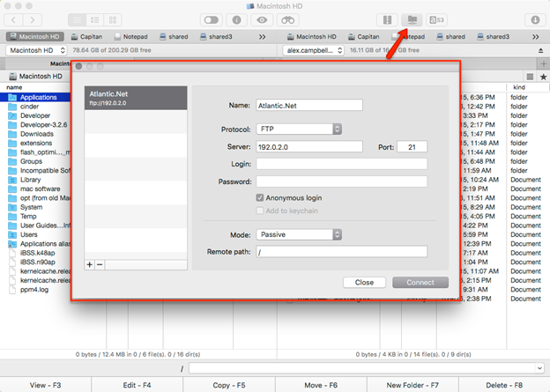The width and height of the screenshot is (550, 392).
Task: Click the Connect button
Action: click(420, 282)
